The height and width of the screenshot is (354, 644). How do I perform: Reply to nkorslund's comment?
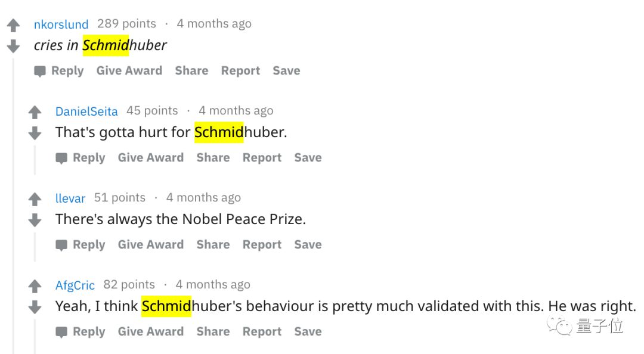tap(59, 71)
